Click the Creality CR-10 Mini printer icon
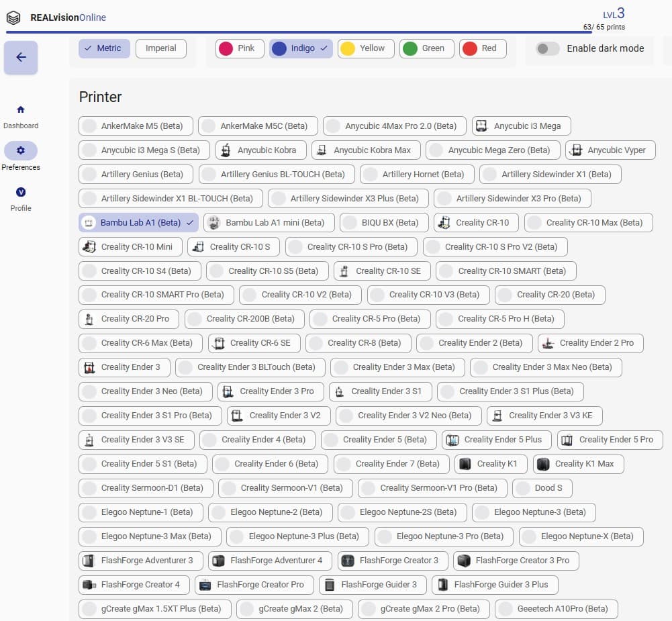The height and width of the screenshot is (621, 672). pyautogui.click(x=89, y=247)
